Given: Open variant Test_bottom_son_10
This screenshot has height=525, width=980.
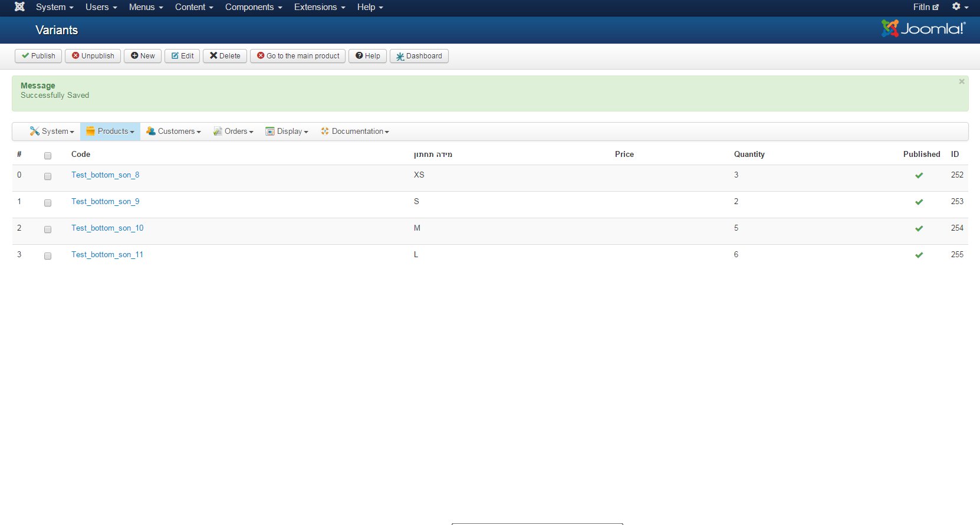Looking at the screenshot, I should coord(107,228).
